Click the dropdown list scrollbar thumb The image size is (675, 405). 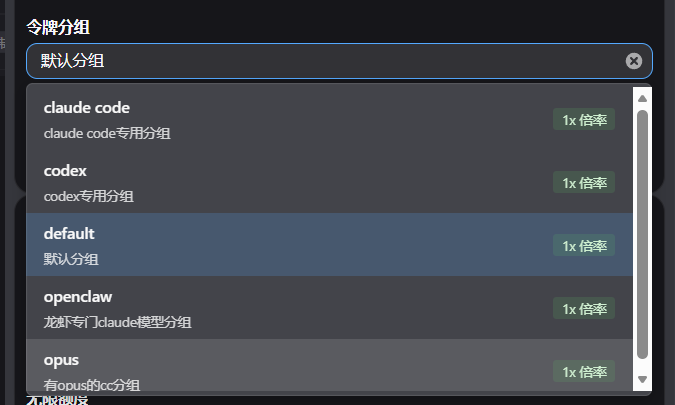(642, 235)
